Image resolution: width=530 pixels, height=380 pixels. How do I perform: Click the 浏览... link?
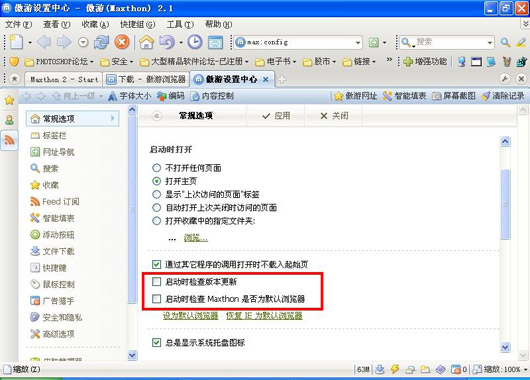click(196, 238)
